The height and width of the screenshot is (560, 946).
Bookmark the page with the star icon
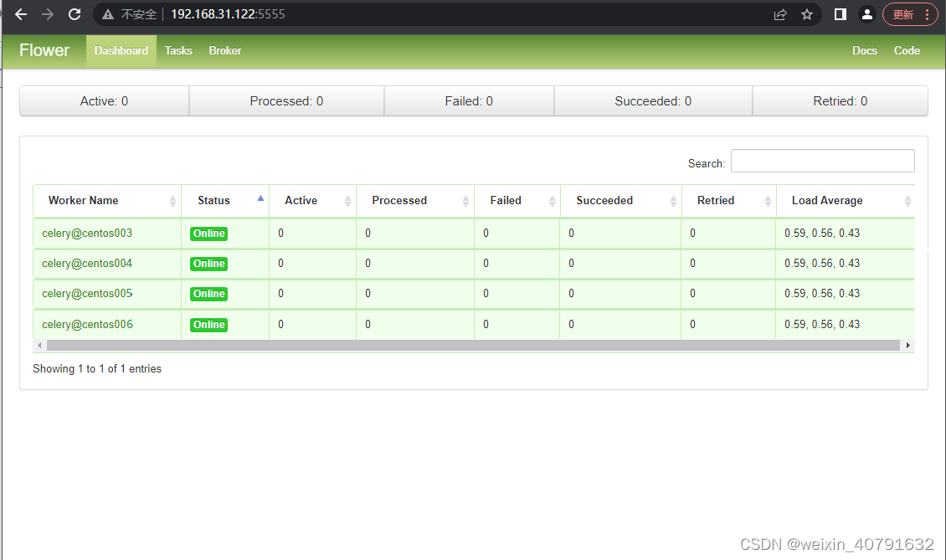click(807, 14)
